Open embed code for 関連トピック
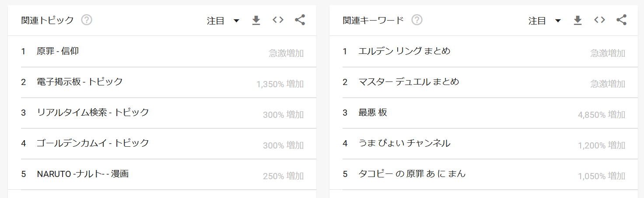The image size is (644, 198). (278, 20)
